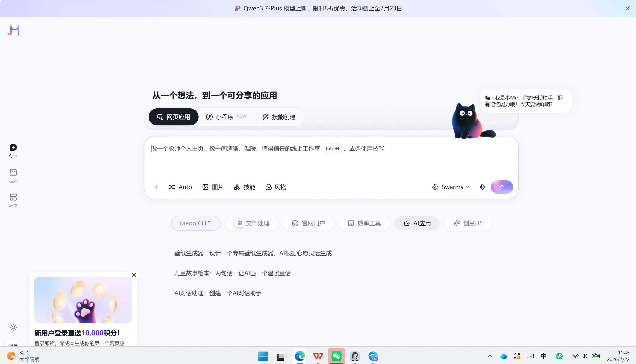Click the 小Me greeting speech bubble
The height and width of the screenshot is (364, 636).
point(526,101)
